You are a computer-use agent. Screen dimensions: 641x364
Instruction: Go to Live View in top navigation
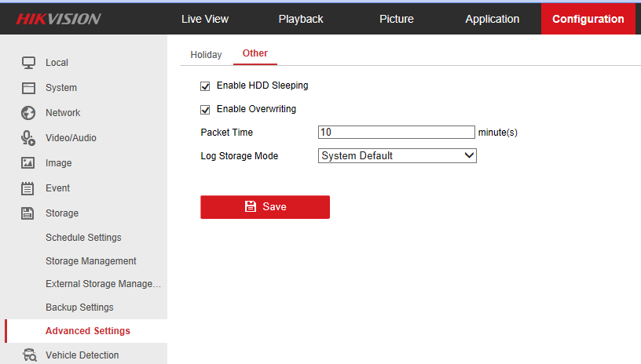pos(205,19)
